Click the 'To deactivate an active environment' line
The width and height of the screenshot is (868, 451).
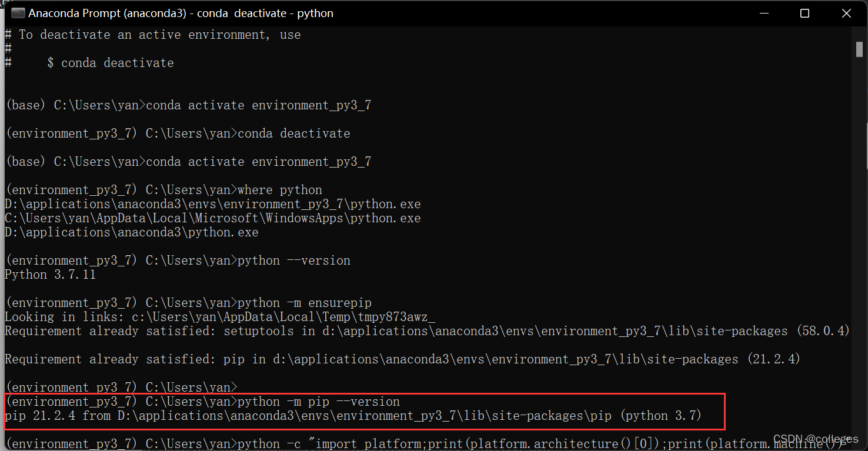click(153, 35)
